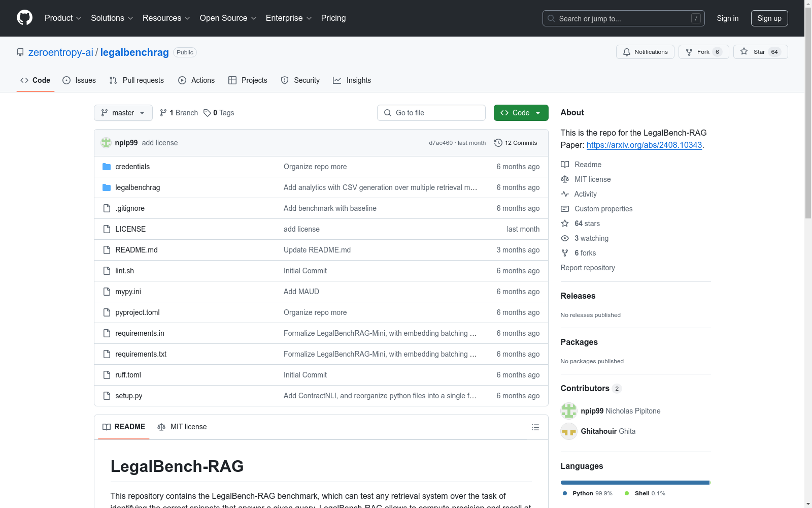View 12 Commits history

(516, 143)
